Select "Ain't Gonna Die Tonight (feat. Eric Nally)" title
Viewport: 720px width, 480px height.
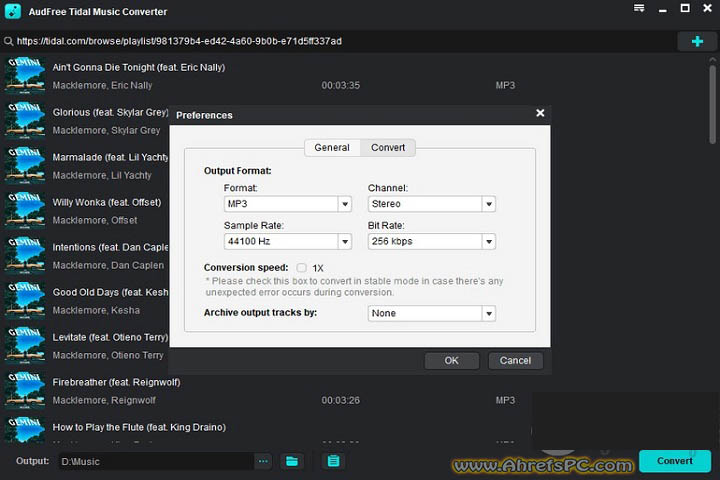tap(139, 68)
